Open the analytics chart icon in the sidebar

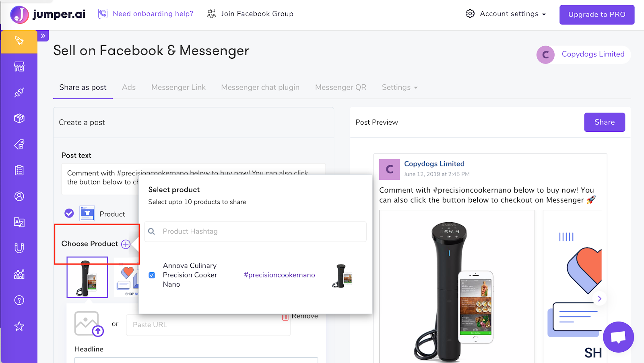pos(19,274)
